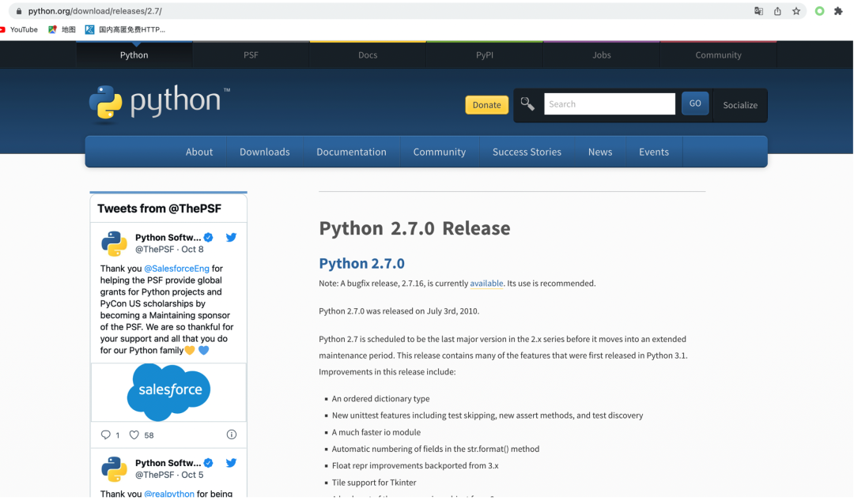Click the share page icon in address bar
The height and width of the screenshot is (504, 854).
click(777, 11)
